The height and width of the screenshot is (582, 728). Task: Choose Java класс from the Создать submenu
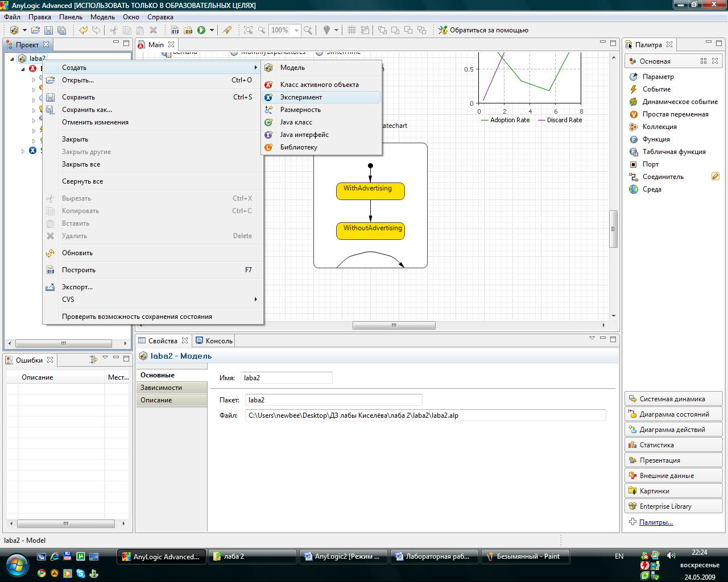tap(322, 122)
